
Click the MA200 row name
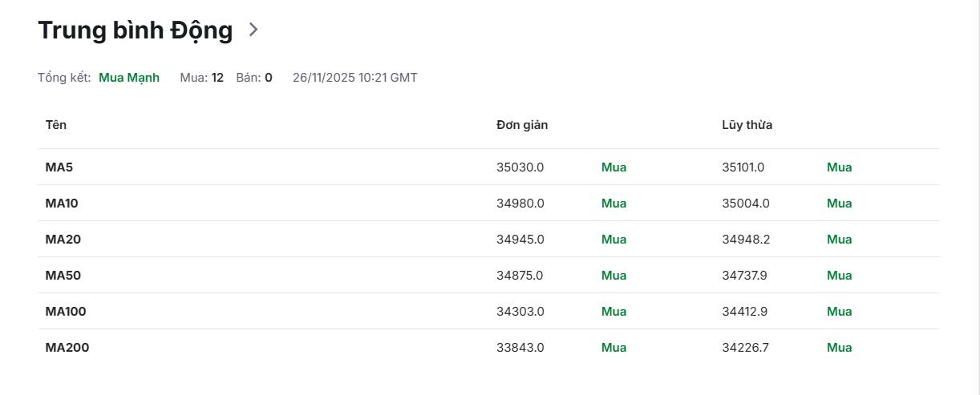[67, 348]
